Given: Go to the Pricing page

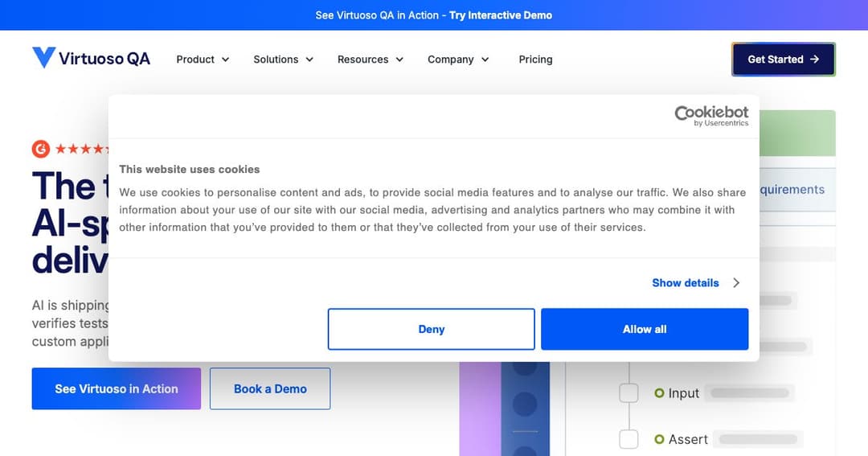Looking at the screenshot, I should click(535, 60).
